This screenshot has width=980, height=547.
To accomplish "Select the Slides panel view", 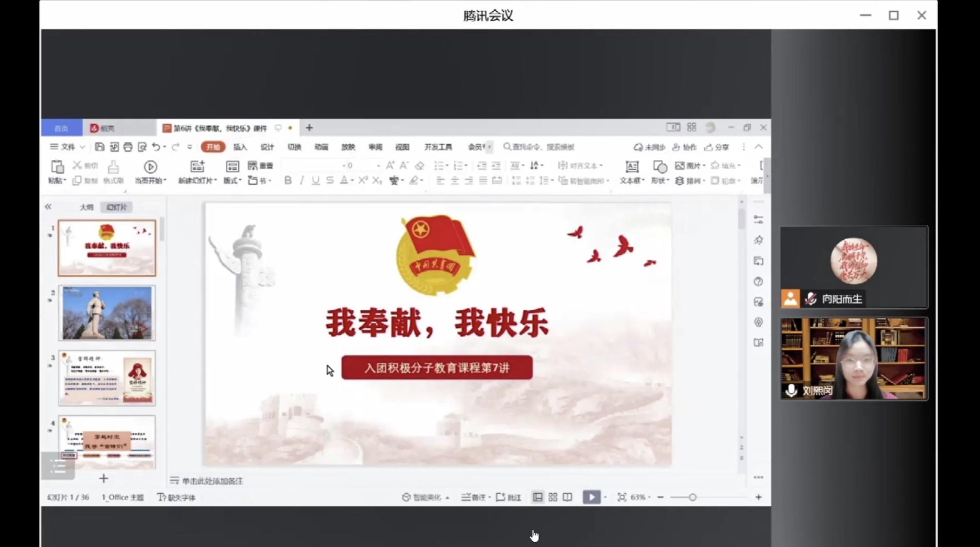I will click(x=116, y=207).
